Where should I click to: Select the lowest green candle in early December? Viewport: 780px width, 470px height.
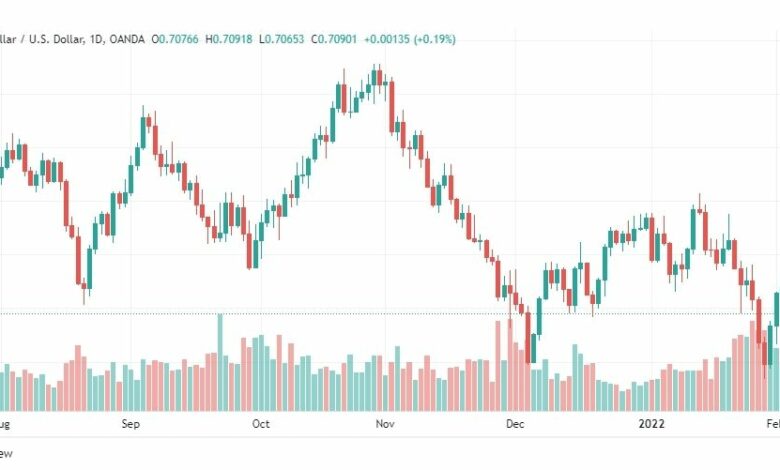click(533, 348)
